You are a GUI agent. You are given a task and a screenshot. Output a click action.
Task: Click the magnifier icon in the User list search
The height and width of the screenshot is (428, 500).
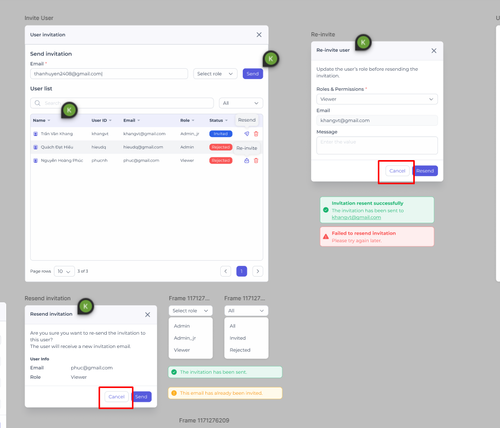(x=37, y=103)
